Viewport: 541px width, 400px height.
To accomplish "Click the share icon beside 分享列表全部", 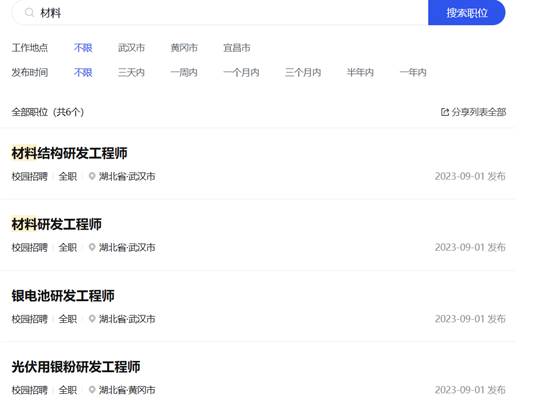I will pos(445,112).
